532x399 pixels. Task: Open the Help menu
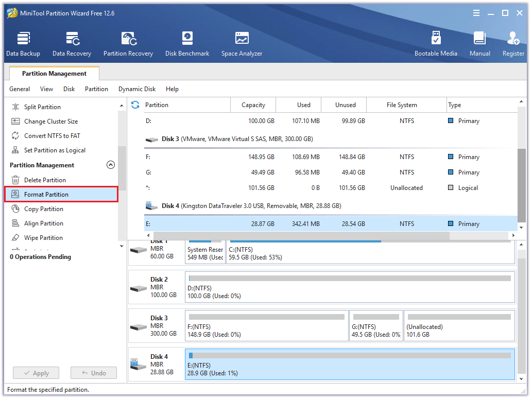coord(172,89)
